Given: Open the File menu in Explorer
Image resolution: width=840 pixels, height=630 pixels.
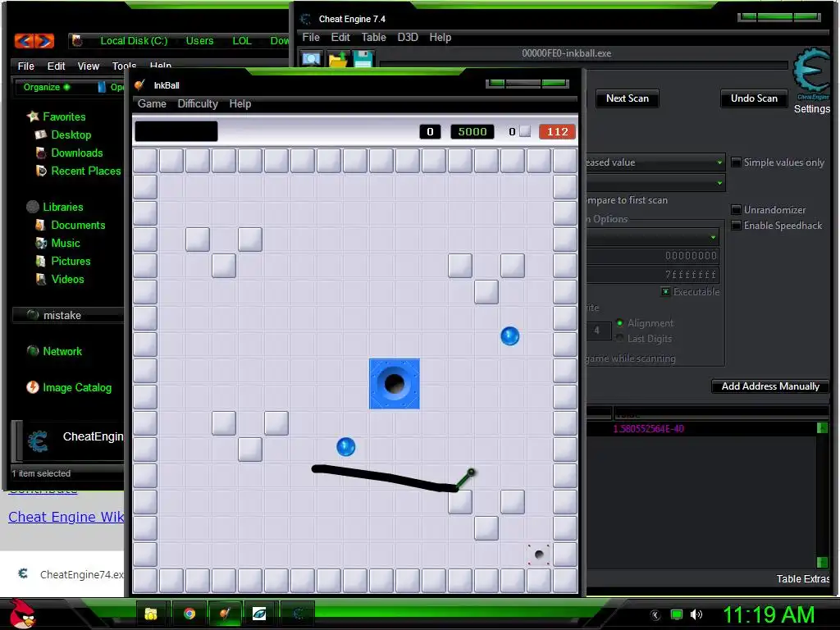Looking at the screenshot, I should pyautogui.click(x=25, y=66).
